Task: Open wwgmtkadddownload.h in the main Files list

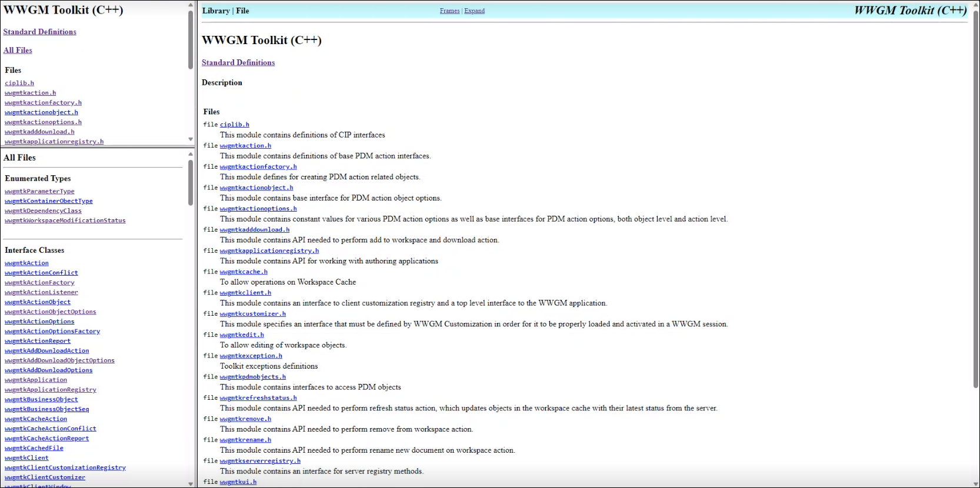Action: (255, 230)
